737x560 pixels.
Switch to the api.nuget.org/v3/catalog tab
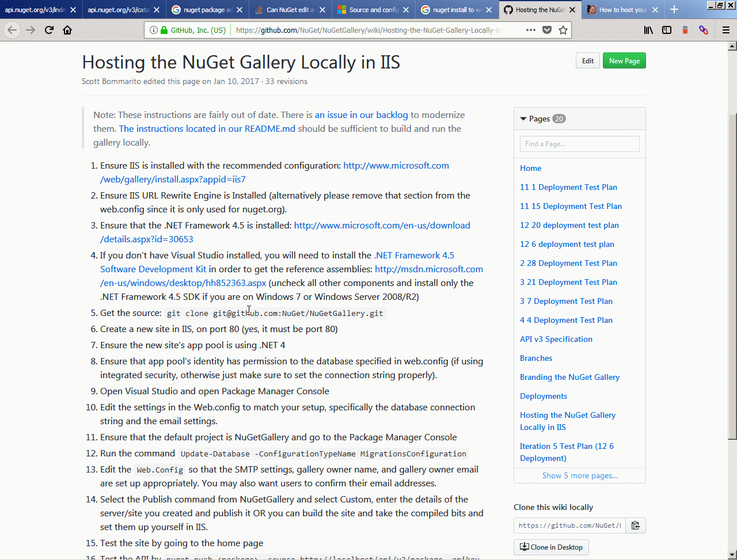pos(124,10)
